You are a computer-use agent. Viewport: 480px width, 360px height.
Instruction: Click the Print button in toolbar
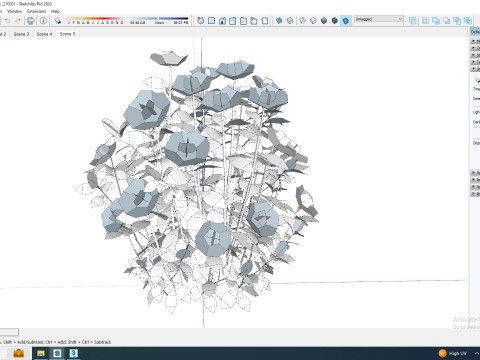point(30,21)
